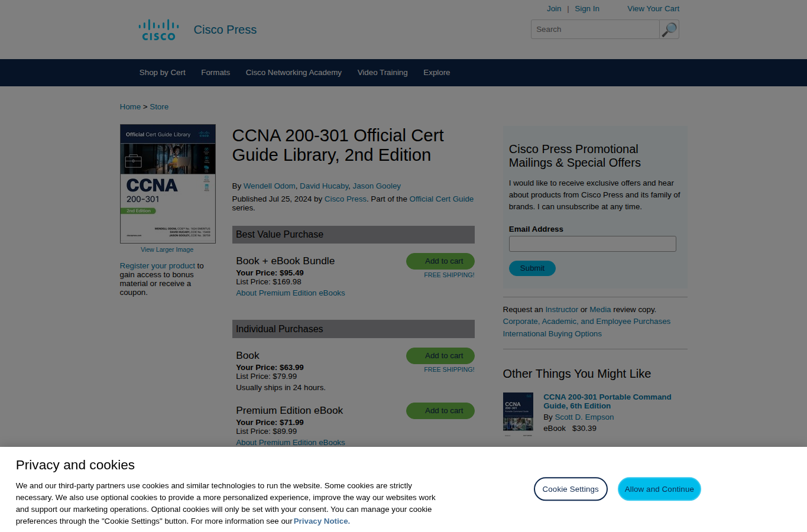Open the Privacy Notice link

pyautogui.click(x=322, y=521)
